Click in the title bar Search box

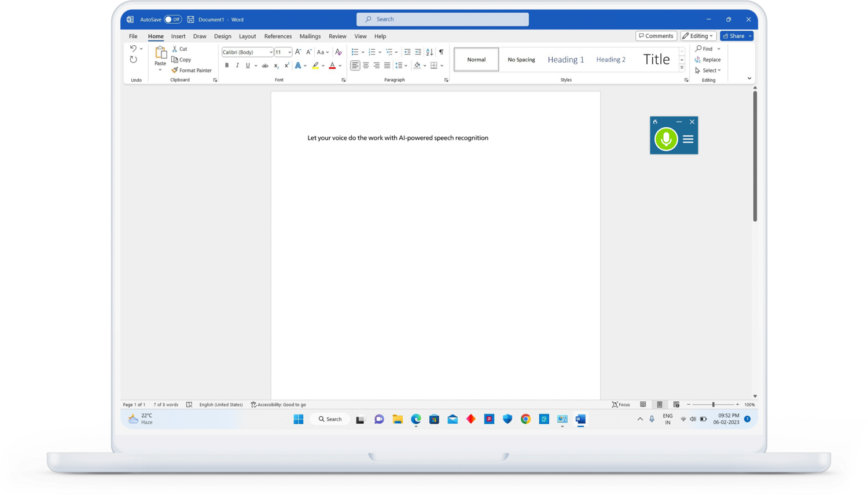[443, 19]
